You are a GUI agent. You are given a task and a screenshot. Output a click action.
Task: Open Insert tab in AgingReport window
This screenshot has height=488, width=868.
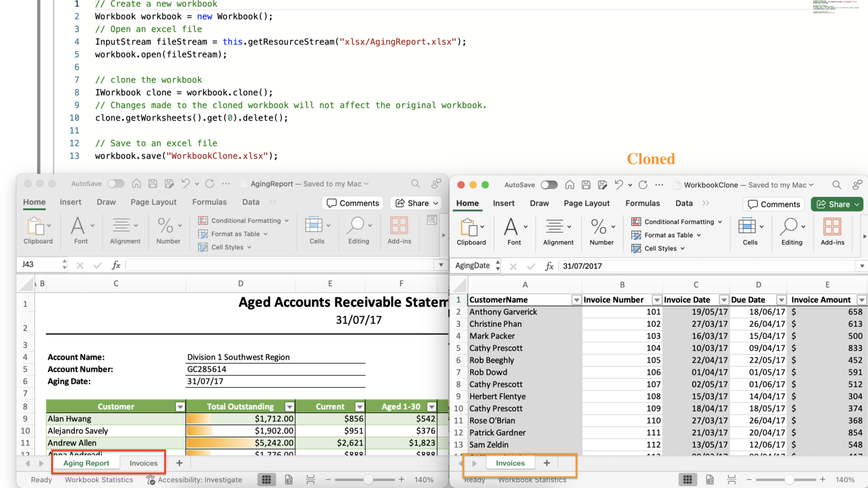point(71,202)
